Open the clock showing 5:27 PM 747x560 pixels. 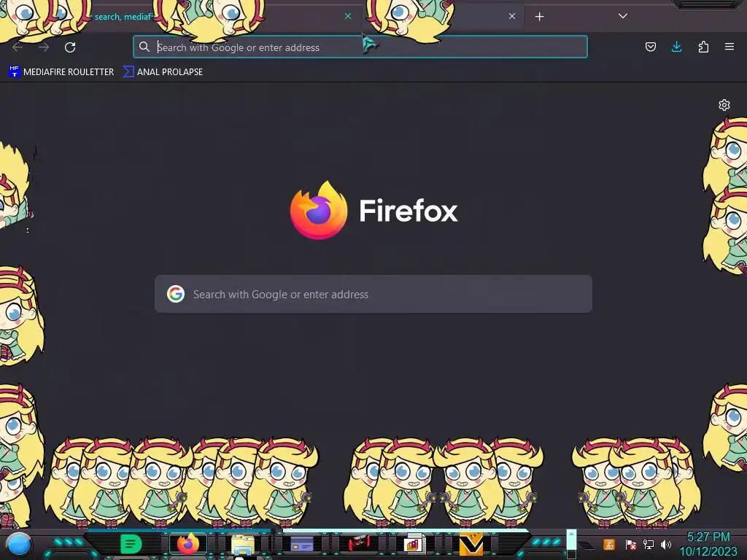pyautogui.click(x=708, y=544)
